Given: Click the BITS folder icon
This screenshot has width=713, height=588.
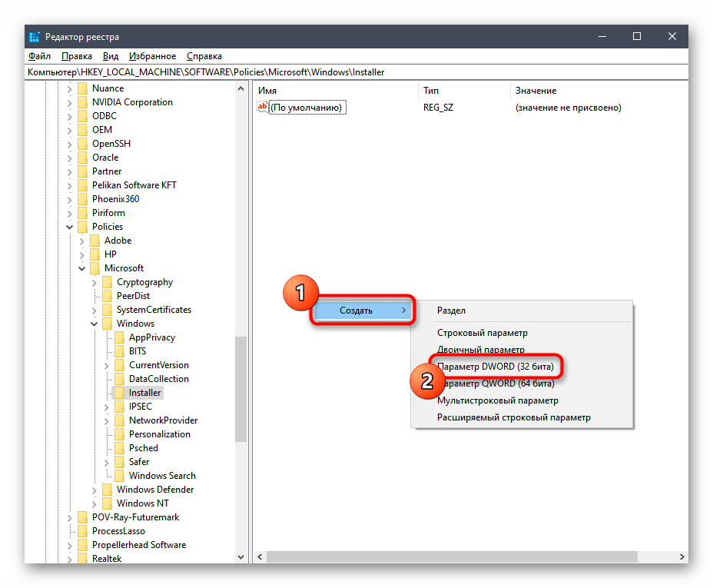Looking at the screenshot, I should (120, 351).
